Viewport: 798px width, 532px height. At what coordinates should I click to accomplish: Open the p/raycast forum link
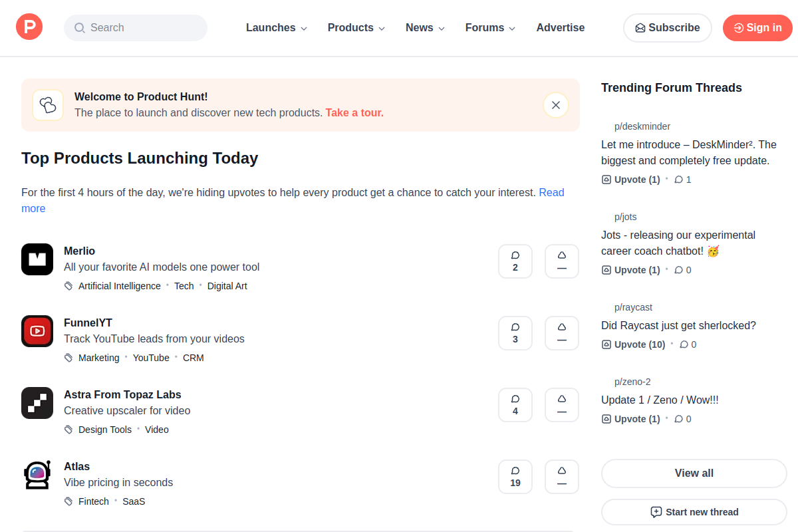click(x=634, y=307)
